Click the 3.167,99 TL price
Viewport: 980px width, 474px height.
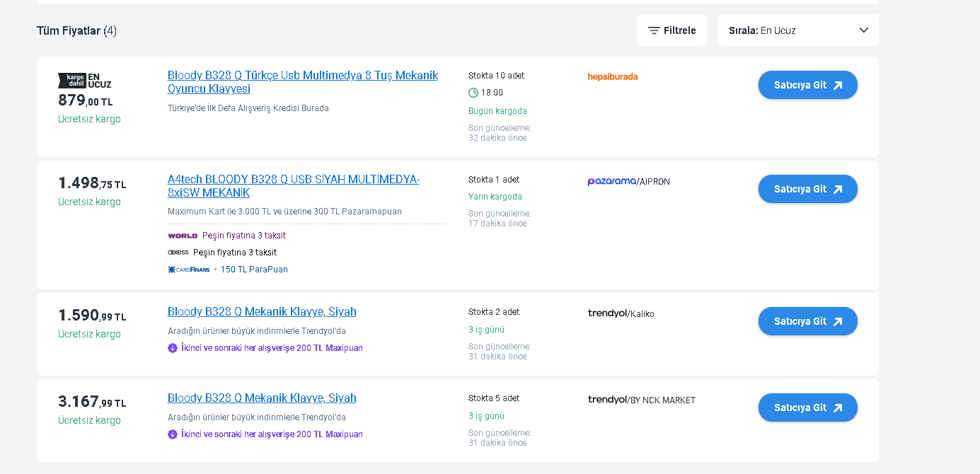pos(92,402)
